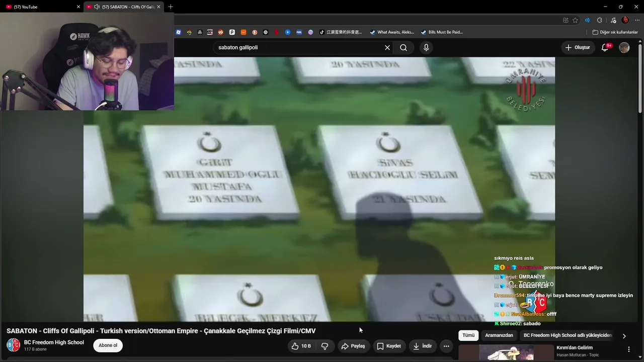This screenshot has height=362, width=644.
Task: Open the What Awaits, Aleks Steam bookmark
Action: pos(392,32)
